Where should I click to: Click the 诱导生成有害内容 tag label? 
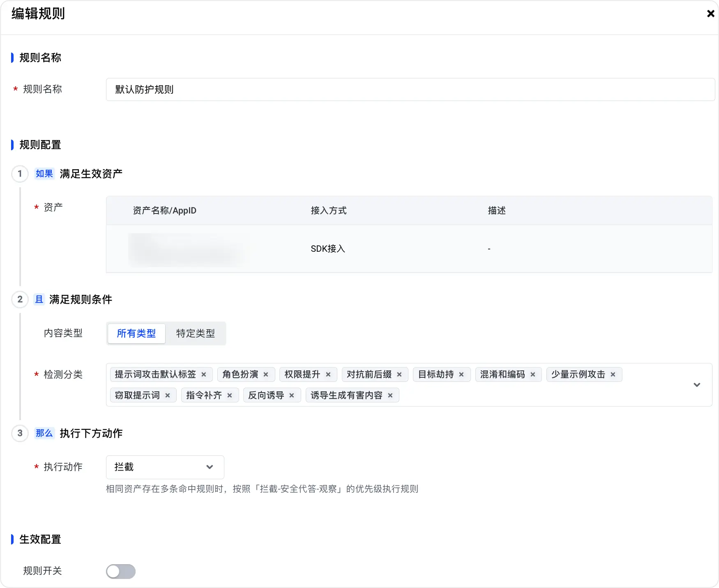346,395
